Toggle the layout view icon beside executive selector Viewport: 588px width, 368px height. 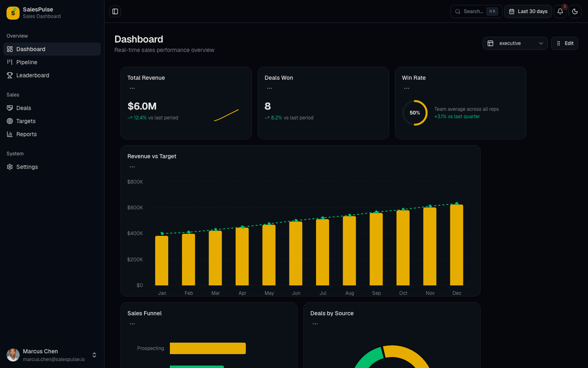pos(490,43)
